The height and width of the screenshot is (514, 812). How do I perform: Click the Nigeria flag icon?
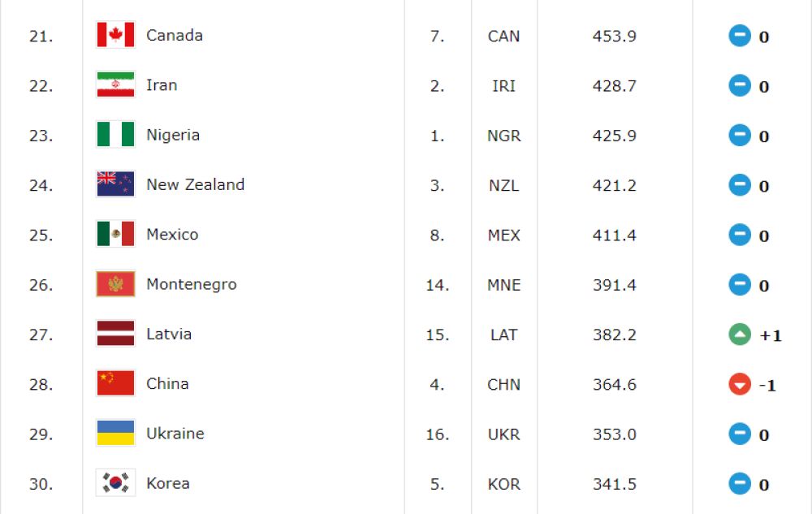pyautogui.click(x=115, y=134)
